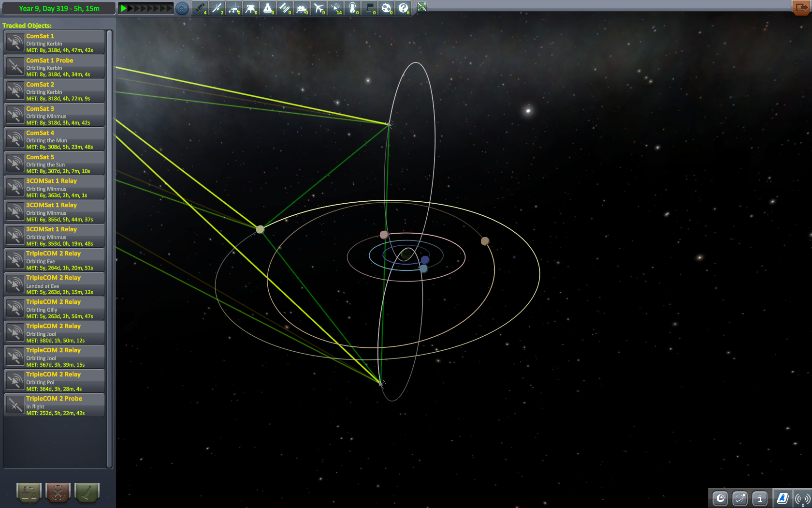This screenshot has width=812, height=508.
Task: Click the rover filter icon
Action: coord(234,8)
